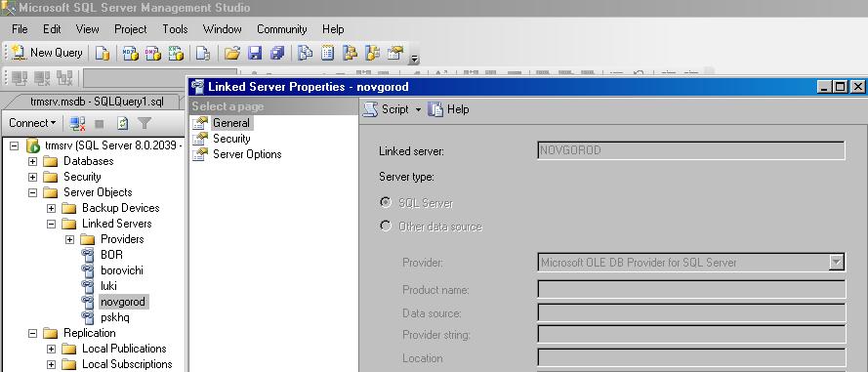The height and width of the screenshot is (372, 868).
Task: Open the Edit menu
Action: coord(52,29)
